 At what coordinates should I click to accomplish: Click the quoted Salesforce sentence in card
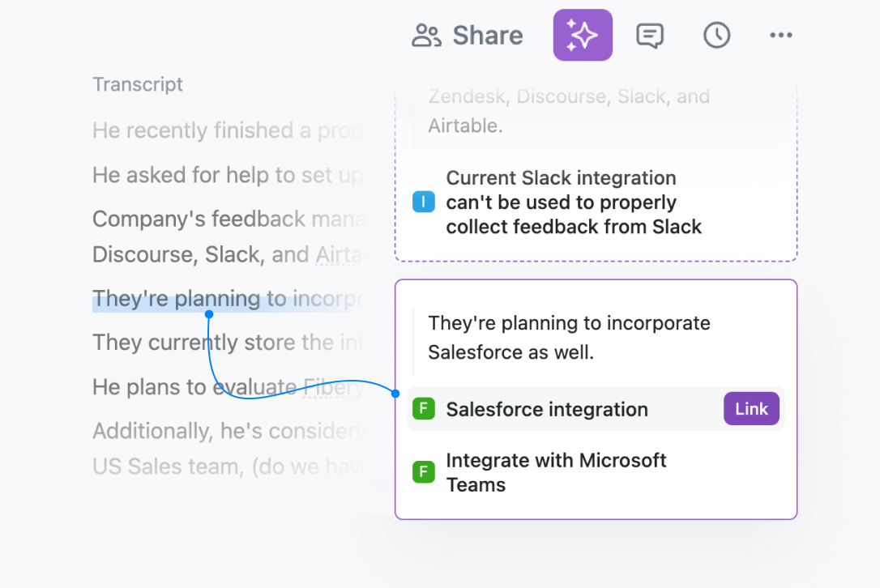[x=569, y=338]
